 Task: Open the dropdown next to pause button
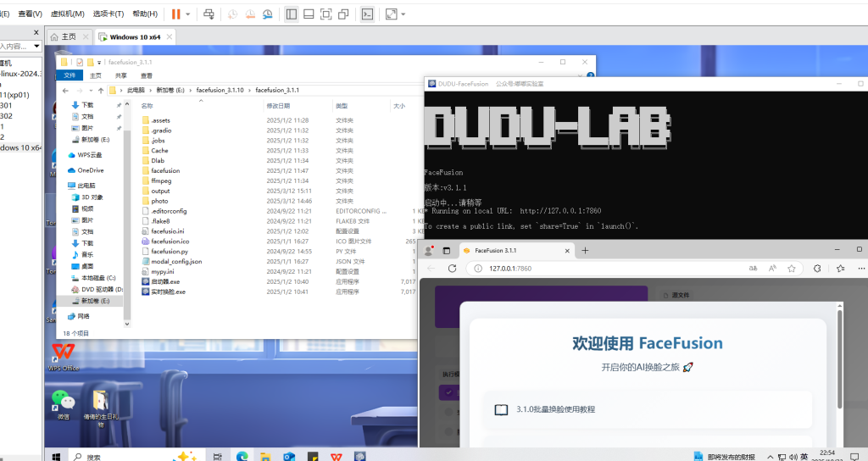click(x=188, y=14)
